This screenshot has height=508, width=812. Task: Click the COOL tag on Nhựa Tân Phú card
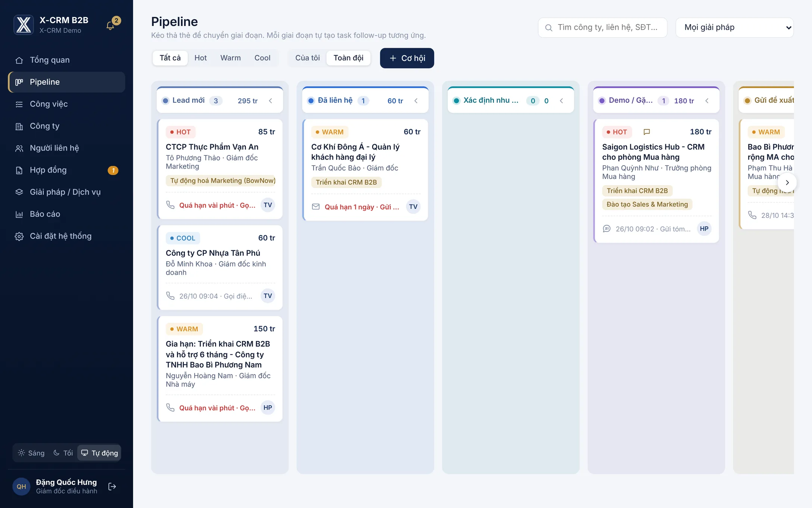(x=183, y=238)
